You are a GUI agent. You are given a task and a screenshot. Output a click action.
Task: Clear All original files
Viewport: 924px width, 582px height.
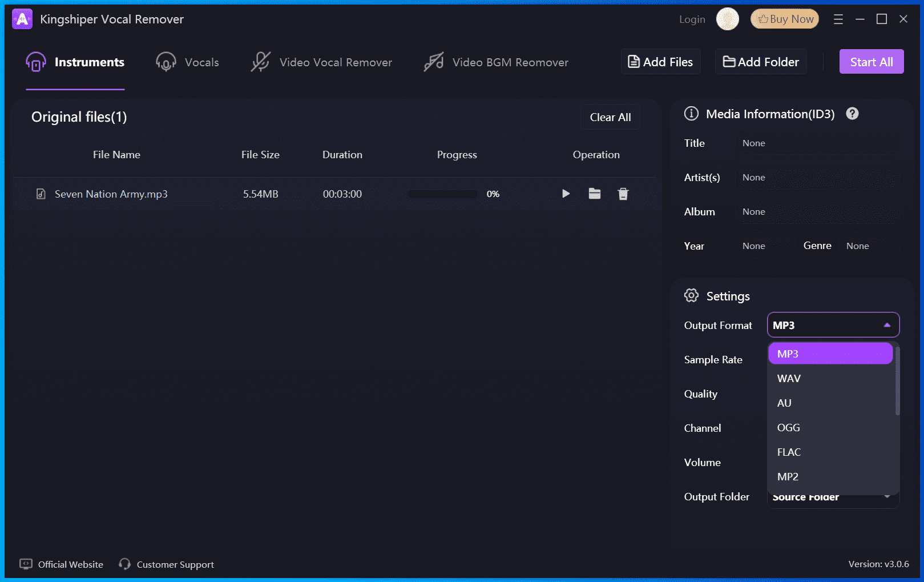(x=610, y=117)
